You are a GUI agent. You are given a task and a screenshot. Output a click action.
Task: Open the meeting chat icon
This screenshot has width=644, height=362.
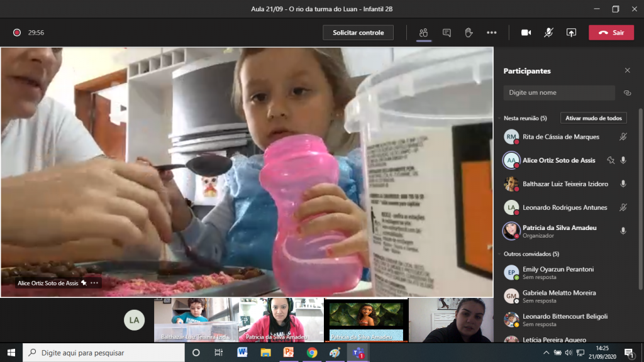click(x=447, y=33)
